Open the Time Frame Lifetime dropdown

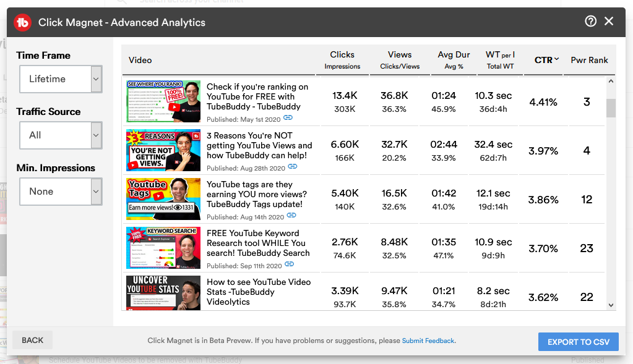coord(61,79)
